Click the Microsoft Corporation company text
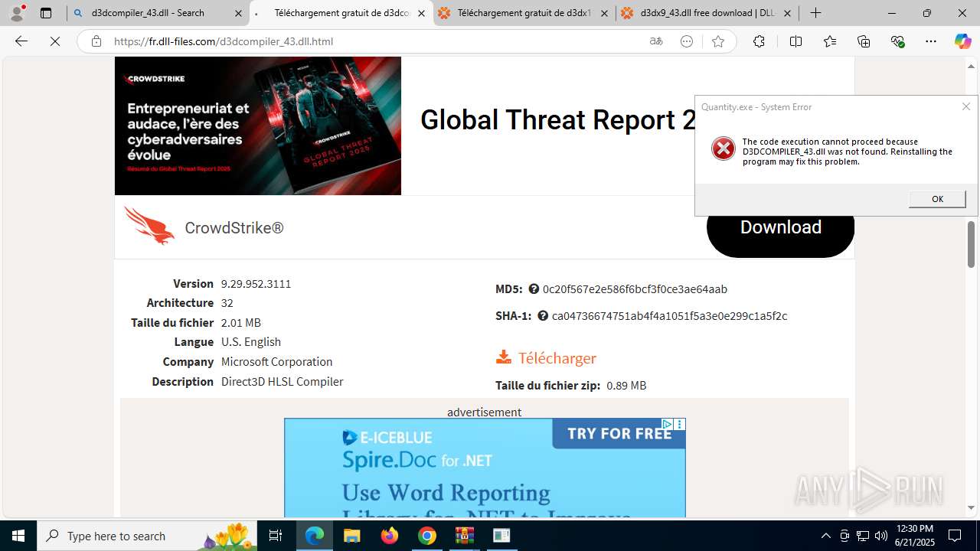 [276, 362]
